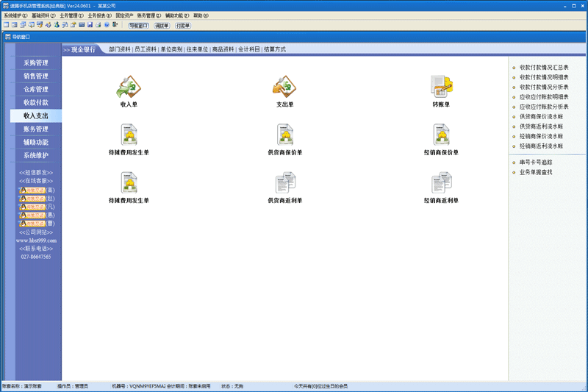
Task: Open 待摊费用发生单 icon beside 供货商保价单
Action: point(129,135)
